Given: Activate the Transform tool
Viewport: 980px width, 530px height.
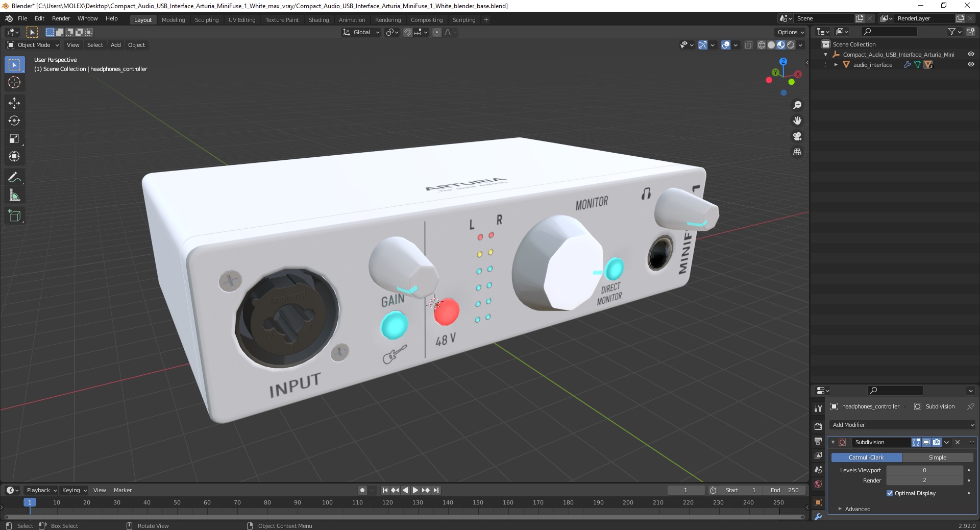Looking at the screenshot, I should [x=14, y=157].
